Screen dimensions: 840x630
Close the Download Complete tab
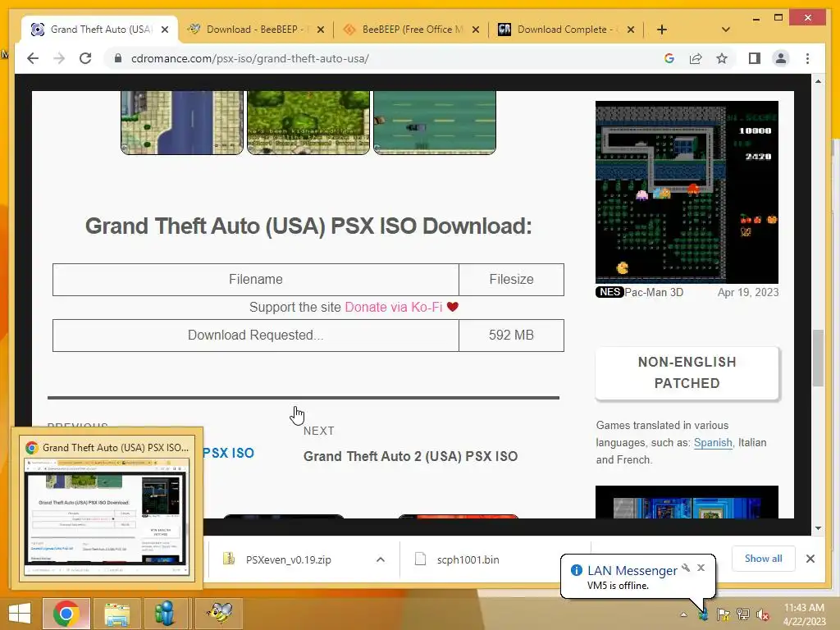(x=631, y=30)
